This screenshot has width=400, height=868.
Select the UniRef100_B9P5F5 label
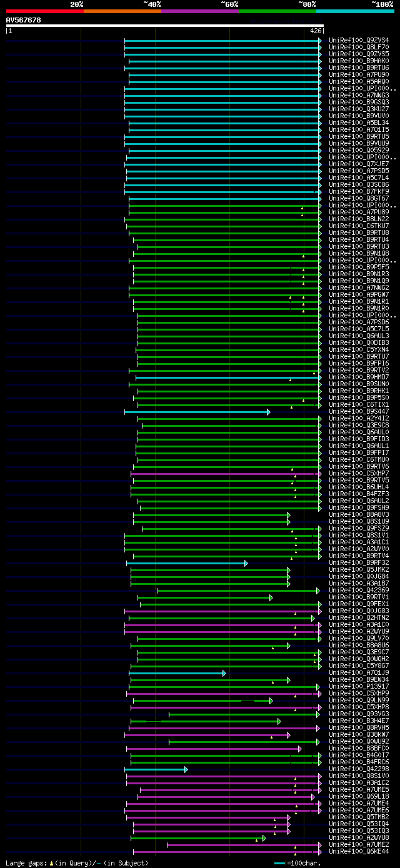359,267
